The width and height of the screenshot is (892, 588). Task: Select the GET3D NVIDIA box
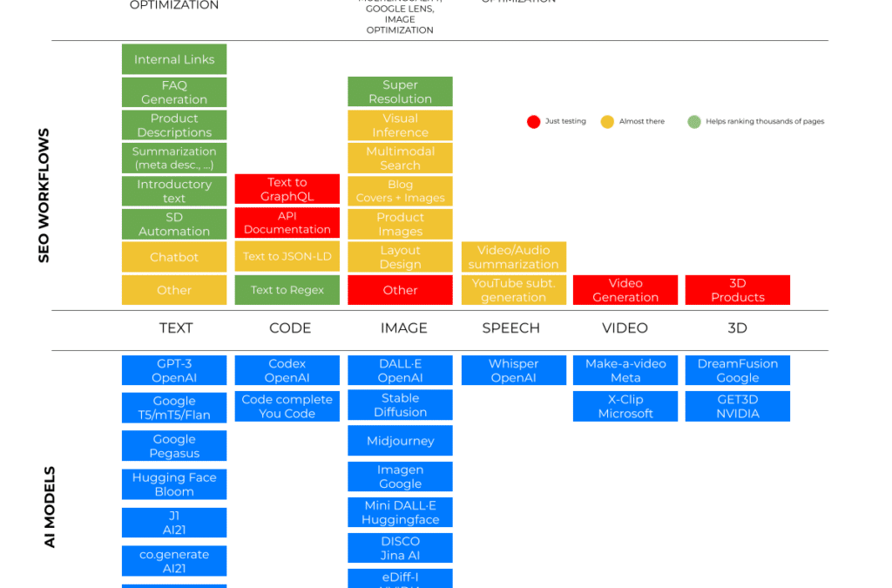[737, 406]
